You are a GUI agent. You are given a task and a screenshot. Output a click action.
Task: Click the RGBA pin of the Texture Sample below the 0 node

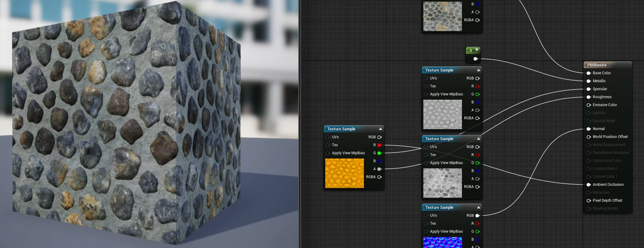coord(478,118)
